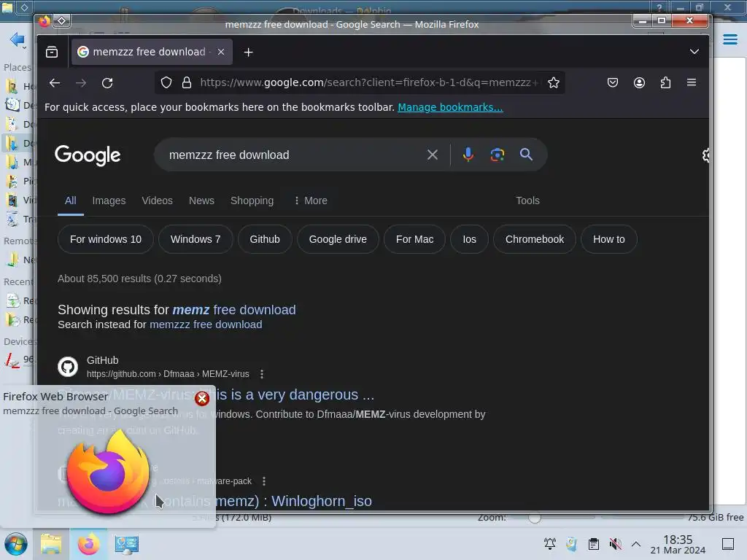
Task: Open Firefox hamburger application menu
Action: 692,82
